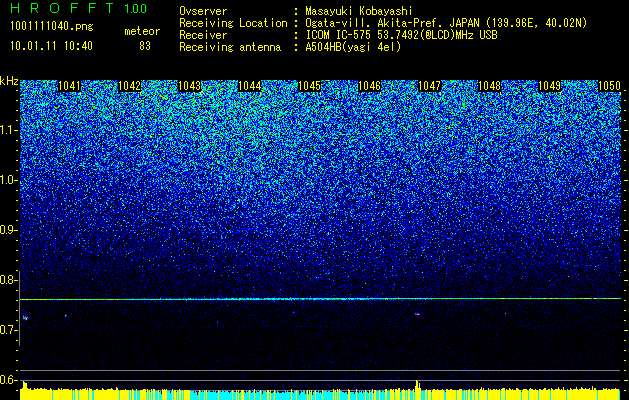629x400 pixels.
Task: Click the 1043 time marker label
Action: point(189,86)
